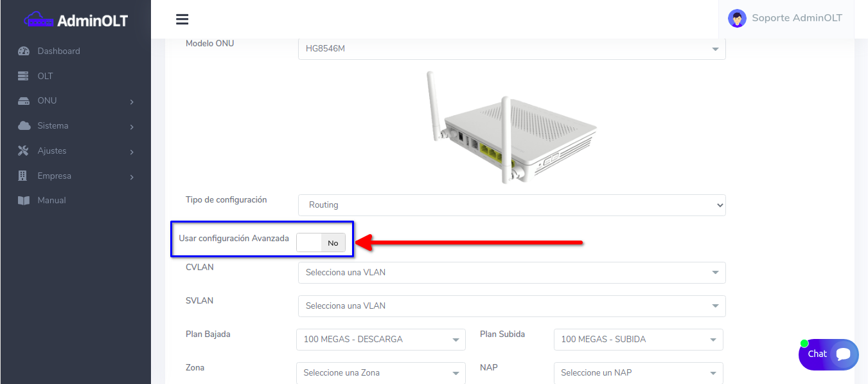Click the HG8546M router image
The width and height of the screenshot is (868, 384).
click(511, 127)
